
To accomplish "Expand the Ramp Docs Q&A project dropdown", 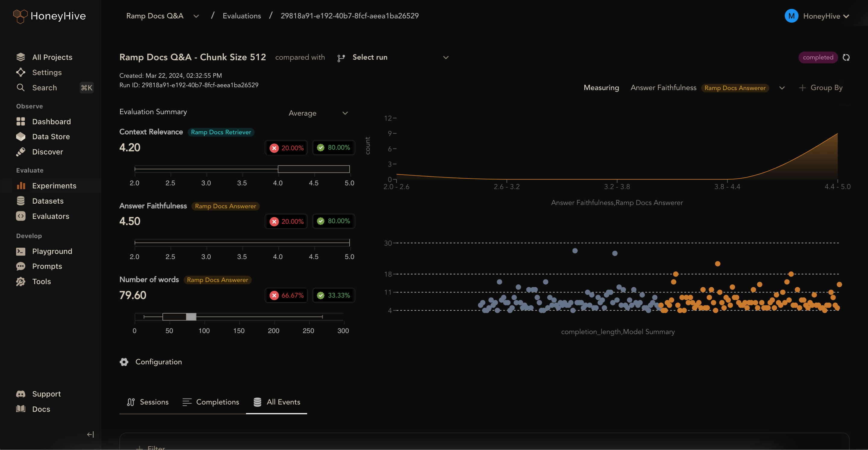I will (x=196, y=16).
